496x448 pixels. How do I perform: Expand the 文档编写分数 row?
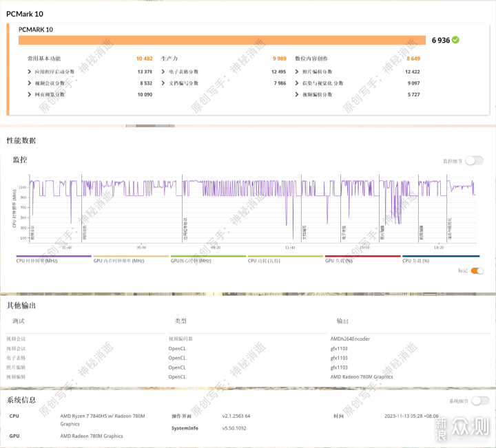tap(163, 83)
